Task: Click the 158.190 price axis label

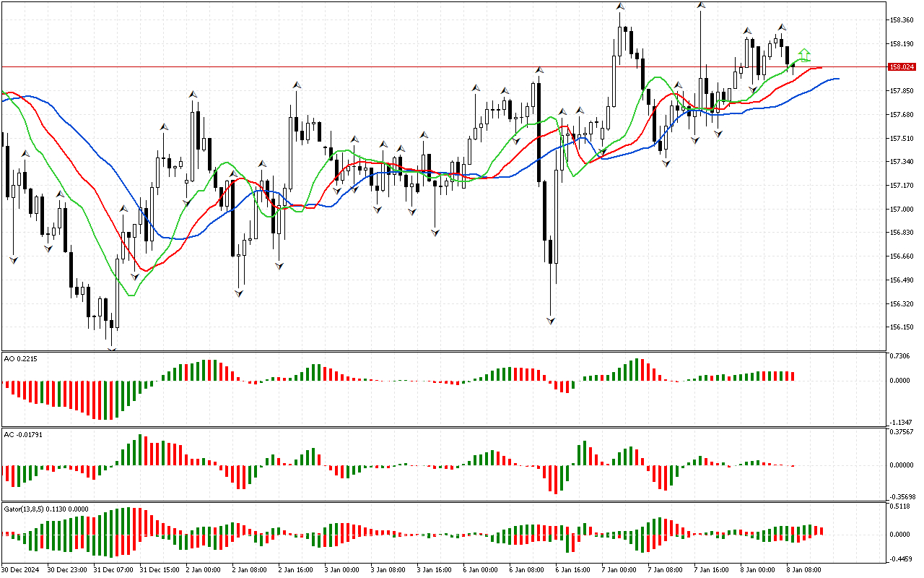Action: [902, 44]
